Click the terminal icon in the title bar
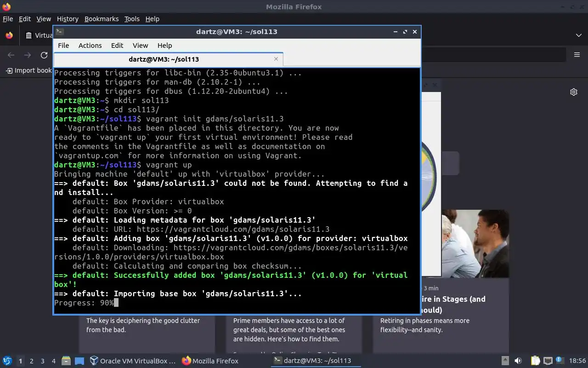Viewport: 588px width, 368px height. click(60, 32)
